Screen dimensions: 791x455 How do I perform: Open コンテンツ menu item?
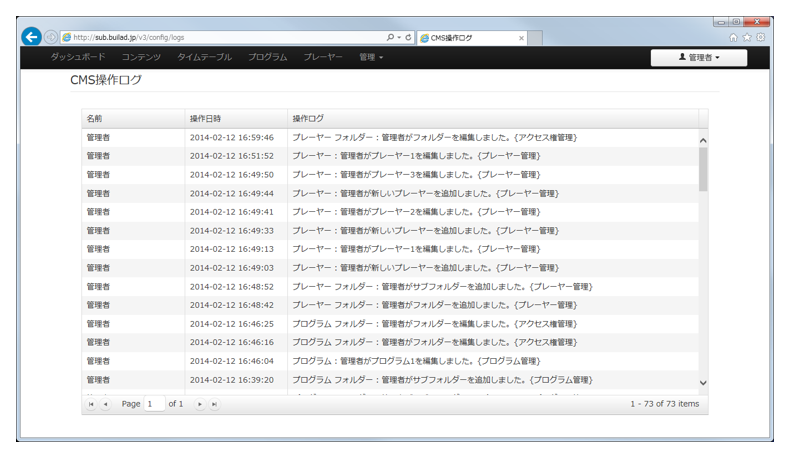(141, 57)
